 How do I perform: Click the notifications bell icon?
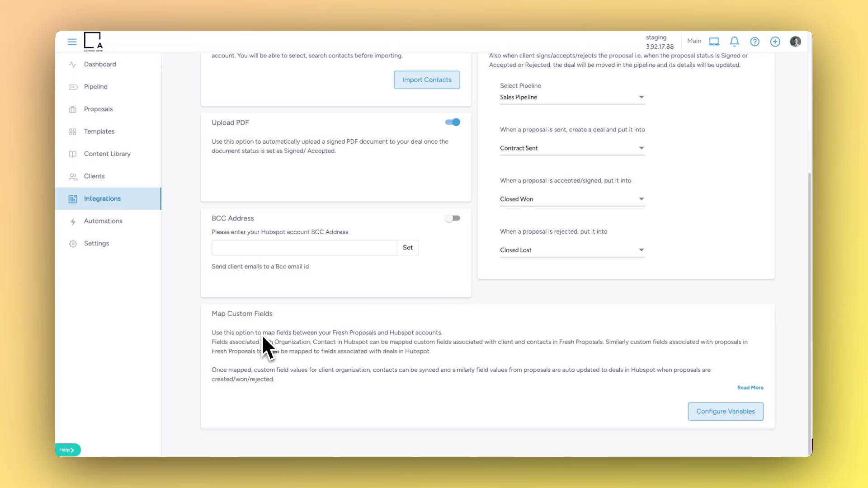(734, 42)
